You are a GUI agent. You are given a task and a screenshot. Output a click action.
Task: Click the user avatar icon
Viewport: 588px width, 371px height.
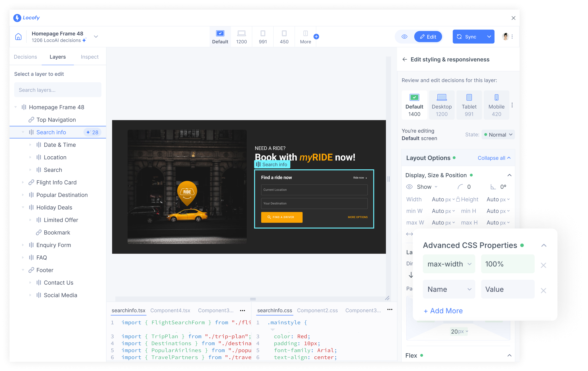tap(505, 37)
